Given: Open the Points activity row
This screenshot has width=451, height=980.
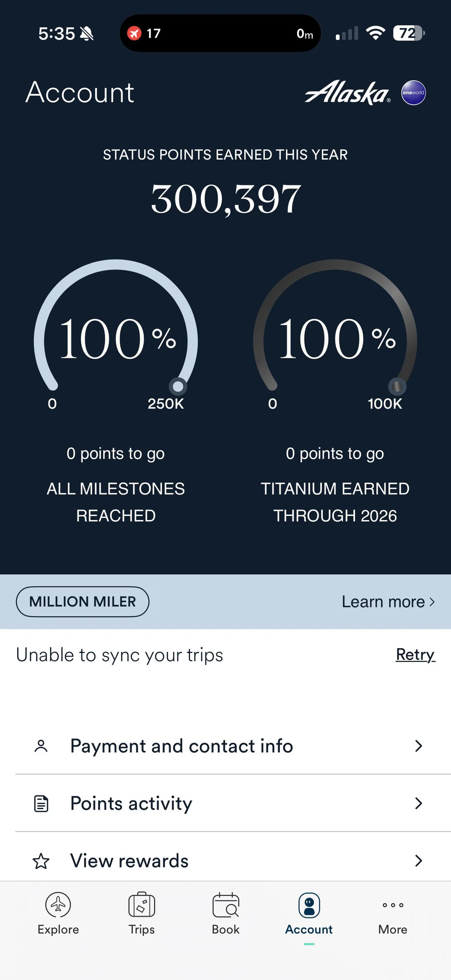Looking at the screenshot, I should [x=131, y=803].
